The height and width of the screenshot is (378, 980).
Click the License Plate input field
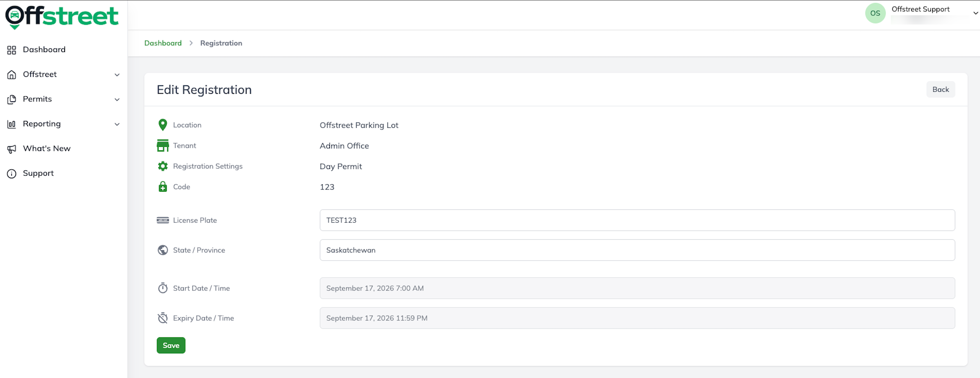[637, 220]
